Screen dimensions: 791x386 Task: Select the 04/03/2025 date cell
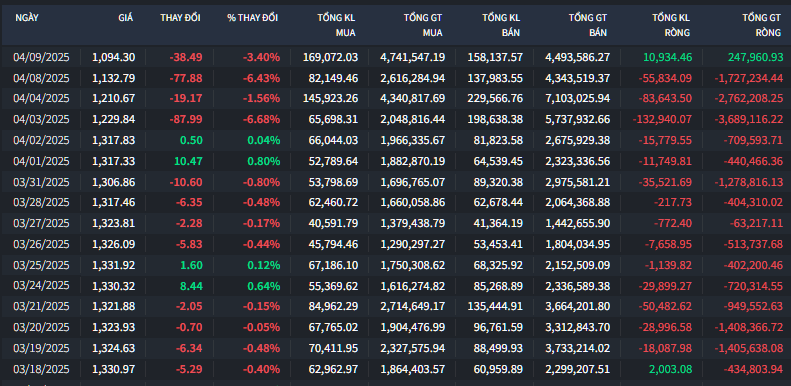[41, 120]
